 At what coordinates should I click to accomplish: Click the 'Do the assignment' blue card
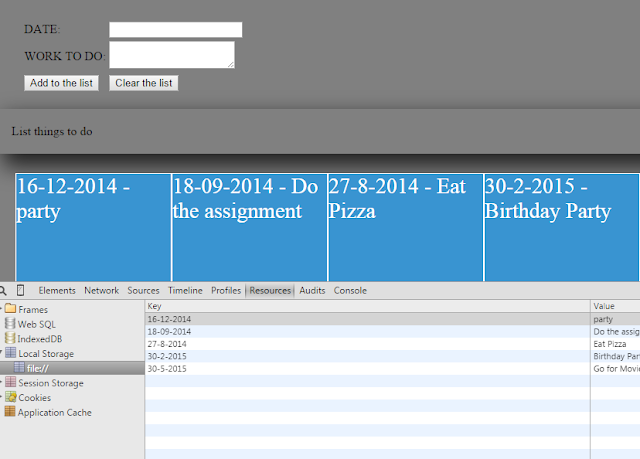tap(249, 227)
